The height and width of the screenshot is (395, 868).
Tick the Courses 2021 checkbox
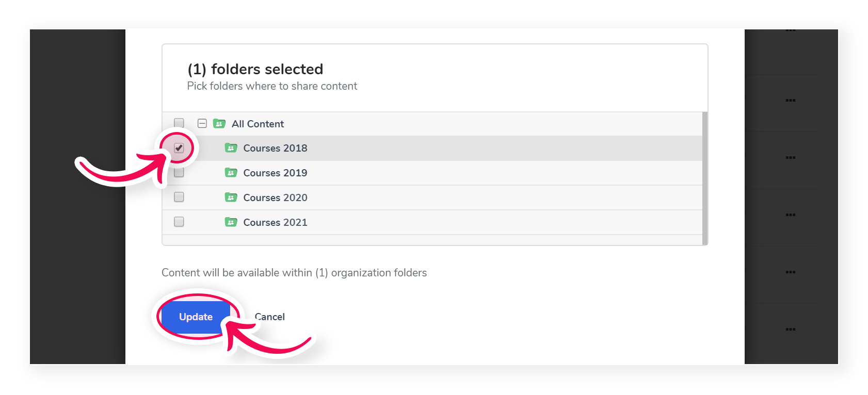click(x=179, y=222)
